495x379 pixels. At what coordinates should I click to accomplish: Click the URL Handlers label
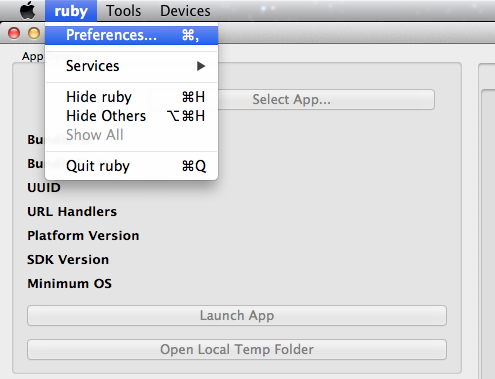72,212
